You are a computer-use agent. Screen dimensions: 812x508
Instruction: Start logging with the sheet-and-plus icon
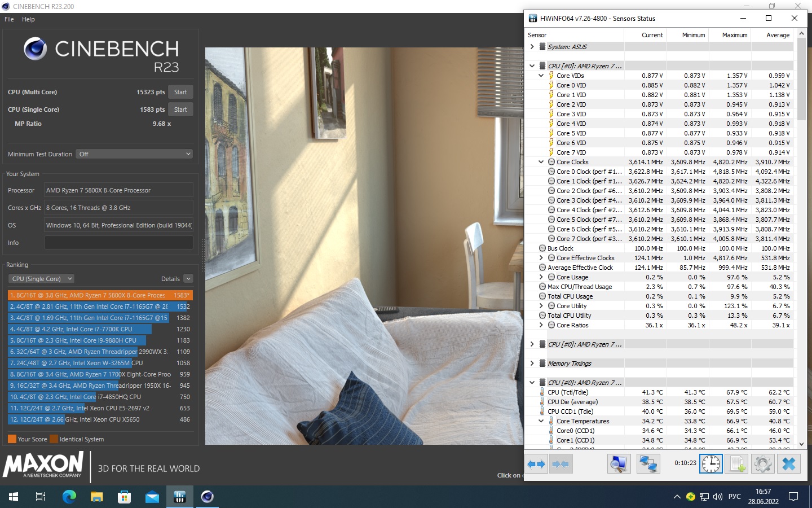point(736,464)
